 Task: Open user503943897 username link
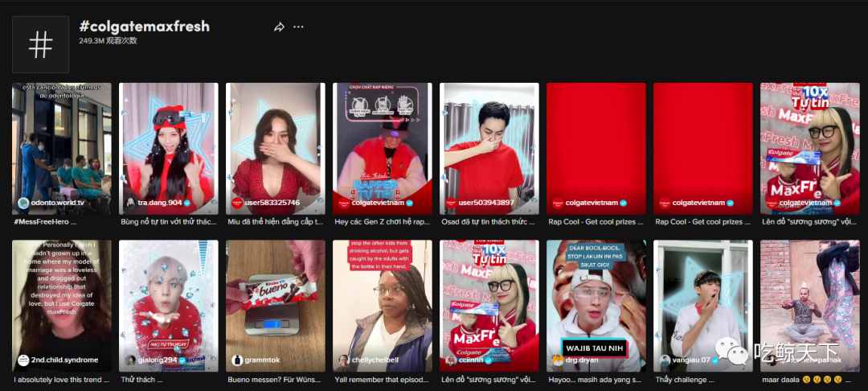tap(486, 203)
